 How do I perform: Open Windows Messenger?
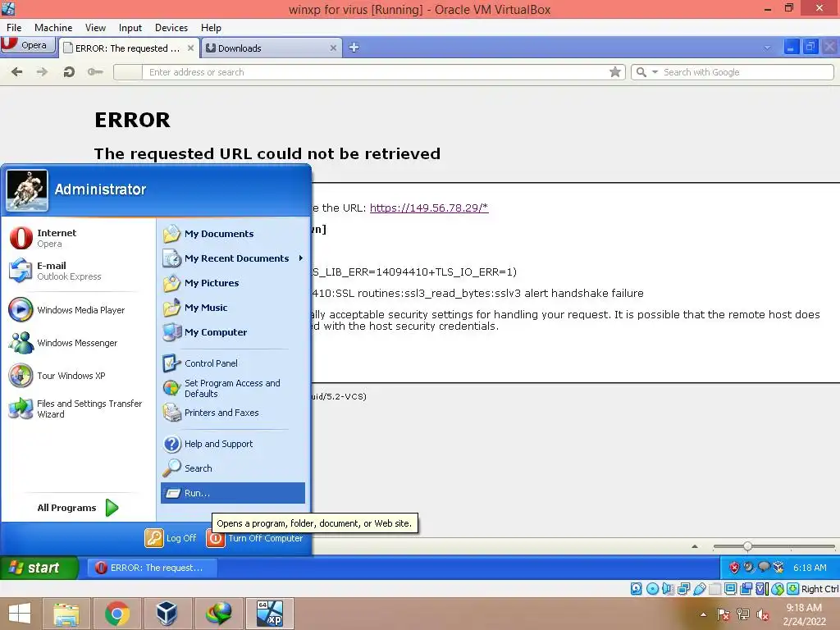(78, 343)
